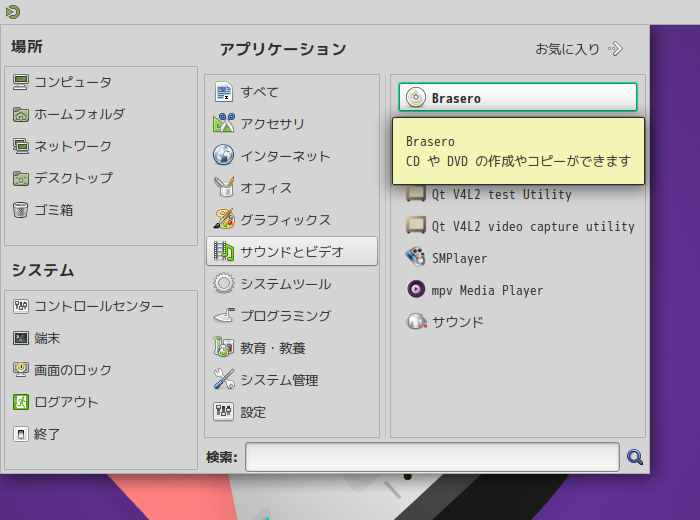
Task: Click the ネットワーク network icon
Action: 21,146
